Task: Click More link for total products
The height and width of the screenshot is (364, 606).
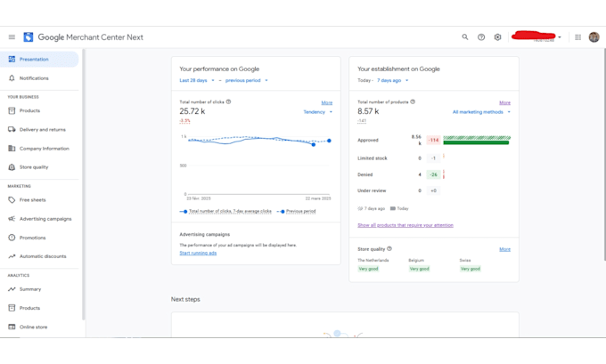Action: [504, 102]
